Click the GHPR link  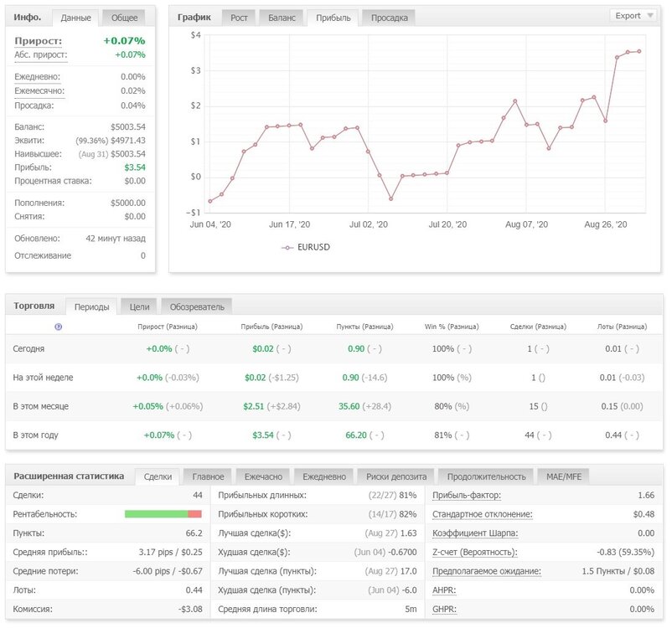coord(444,609)
